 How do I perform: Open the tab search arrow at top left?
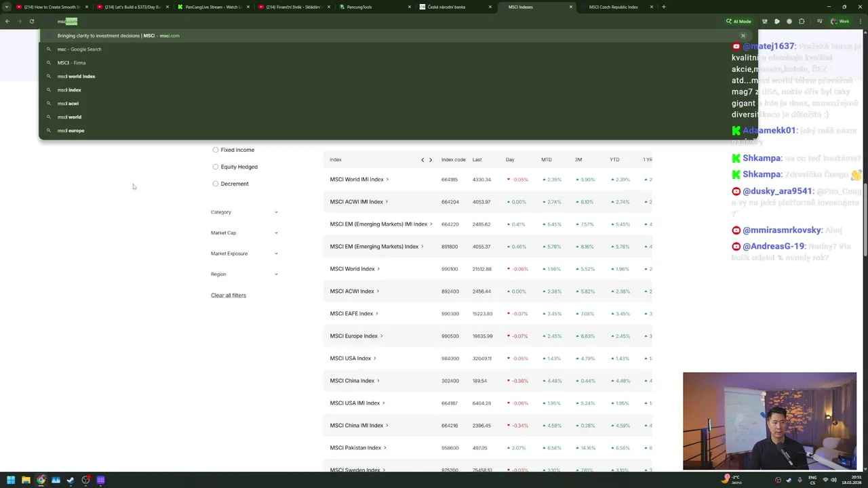pos(7,7)
